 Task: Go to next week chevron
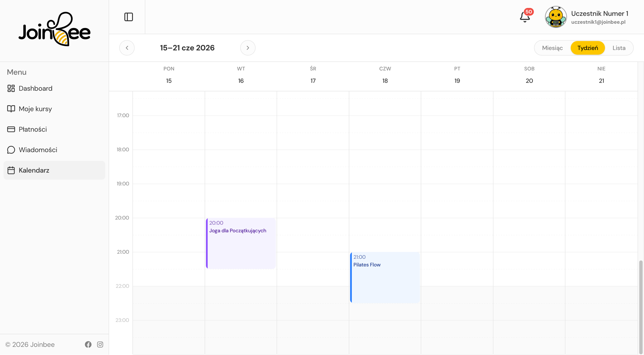point(248,48)
